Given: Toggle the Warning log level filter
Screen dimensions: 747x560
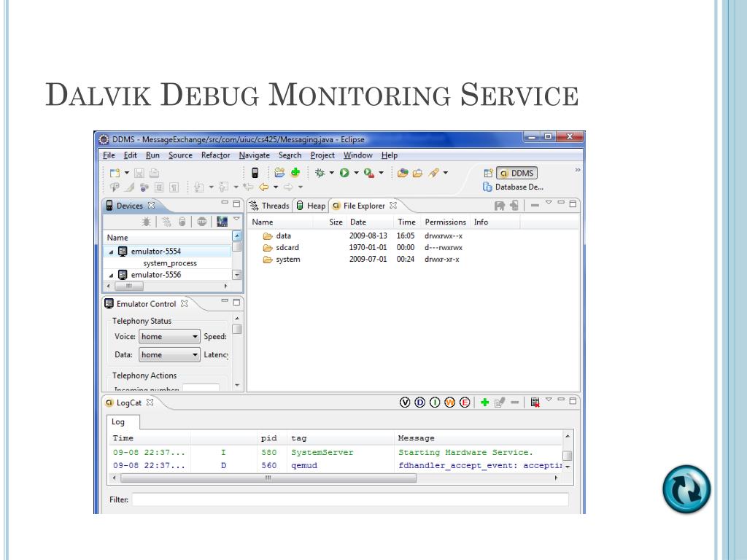Looking at the screenshot, I should pyautogui.click(x=449, y=402).
